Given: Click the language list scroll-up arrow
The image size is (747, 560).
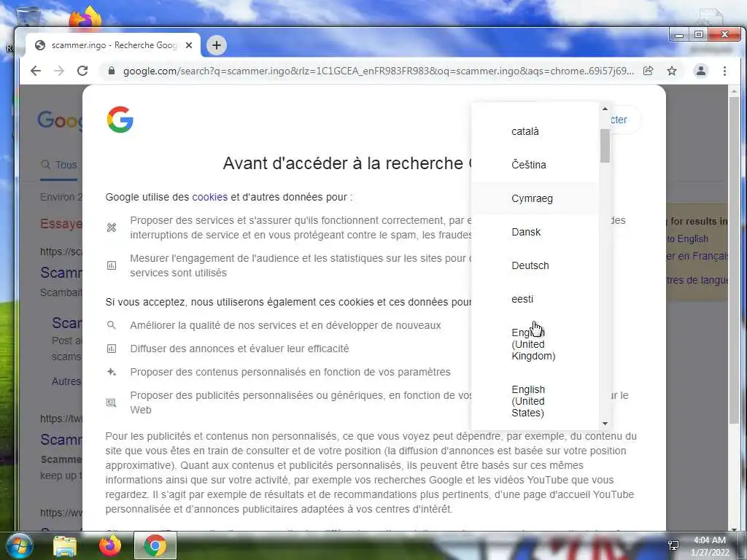Looking at the screenshot, I should click(605, 109).
